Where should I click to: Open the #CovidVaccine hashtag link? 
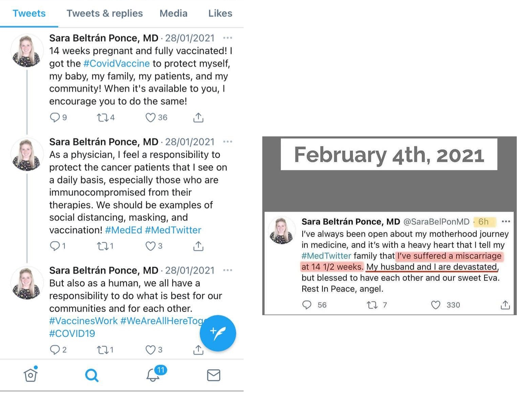pyautogui.click(x=116, y=63)
